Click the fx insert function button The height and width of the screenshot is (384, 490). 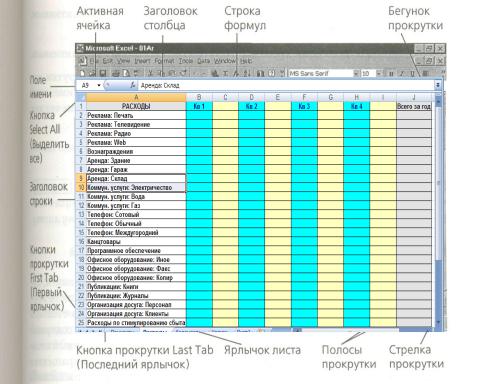tap(133, 85)
